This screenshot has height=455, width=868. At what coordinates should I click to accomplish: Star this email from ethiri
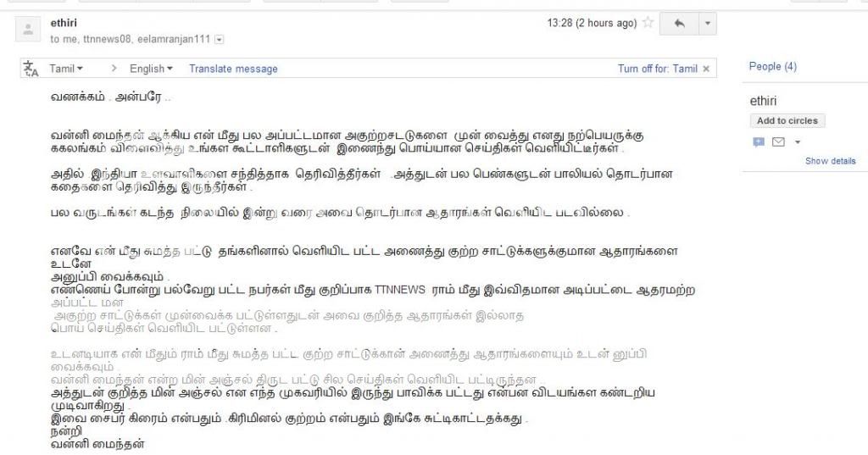(648, 23)
